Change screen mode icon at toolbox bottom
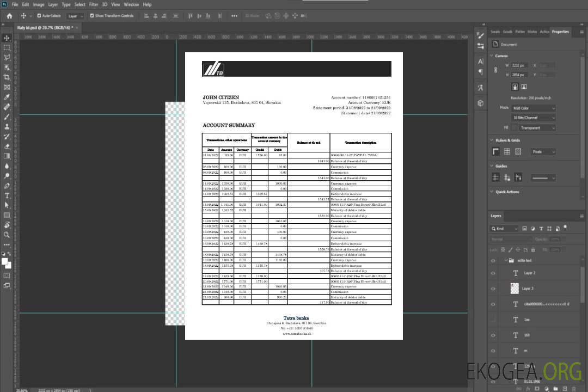The image size is (588, 392). tap(7, 285)
